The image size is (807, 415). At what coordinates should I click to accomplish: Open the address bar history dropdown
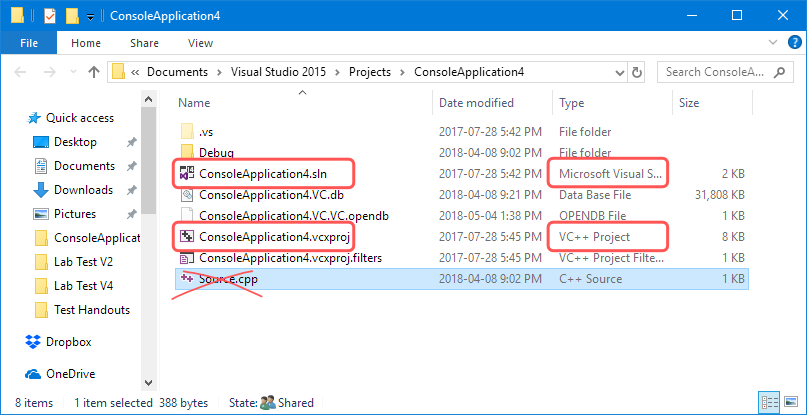(x=620, y=73)
